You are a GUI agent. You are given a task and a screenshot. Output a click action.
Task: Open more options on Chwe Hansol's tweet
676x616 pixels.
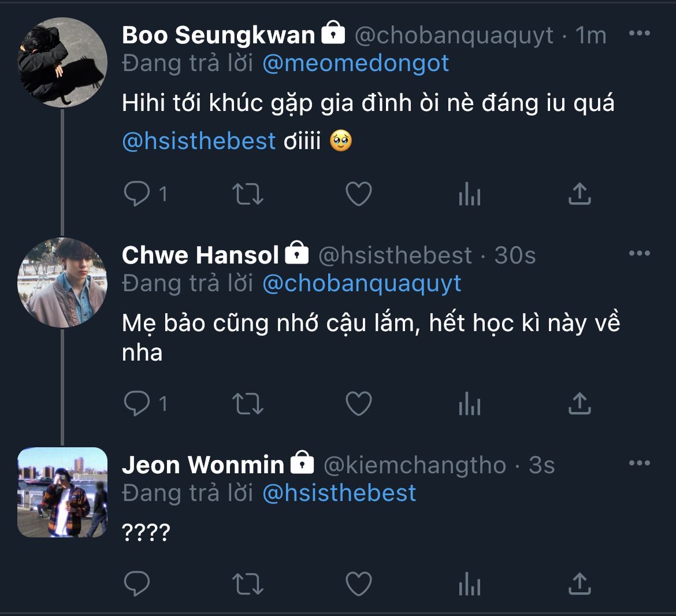pyautogui.click(x=639, y=254)
